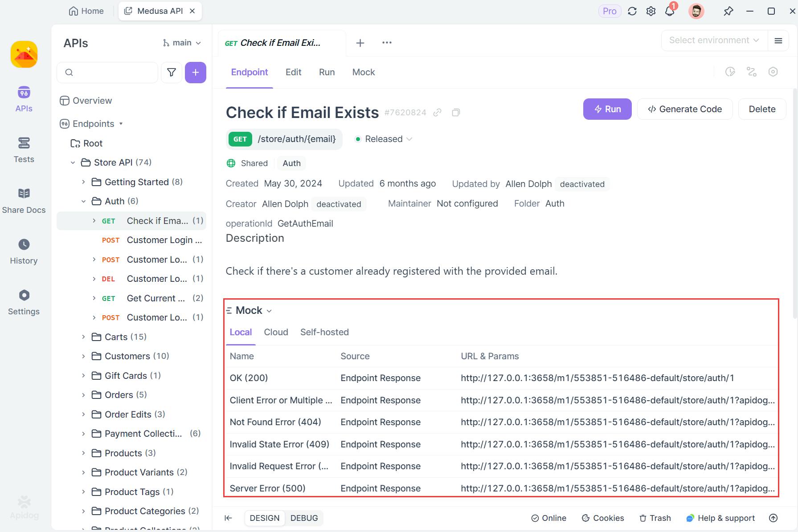The height and width of the screenshot is (532, 798).
Task: Expand the Customers folder
Action: (83, 356)
